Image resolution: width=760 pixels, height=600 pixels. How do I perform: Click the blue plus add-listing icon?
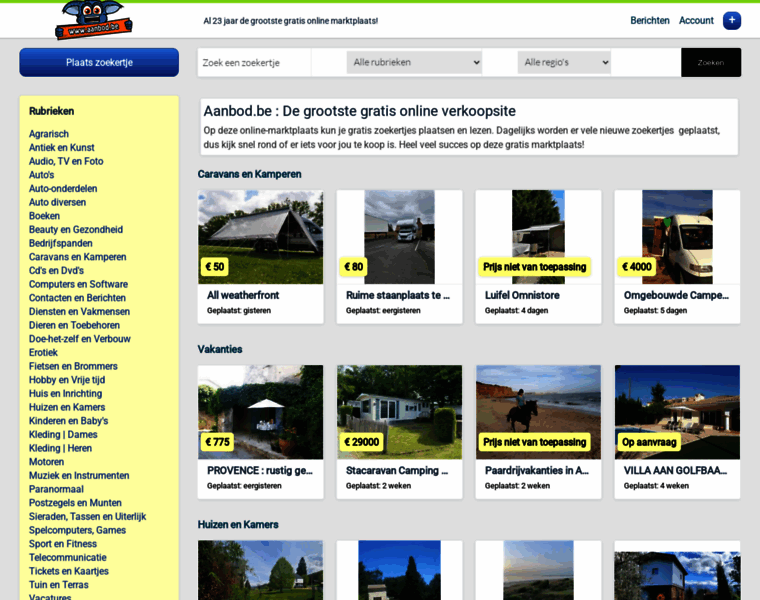[x=732, y=20]
